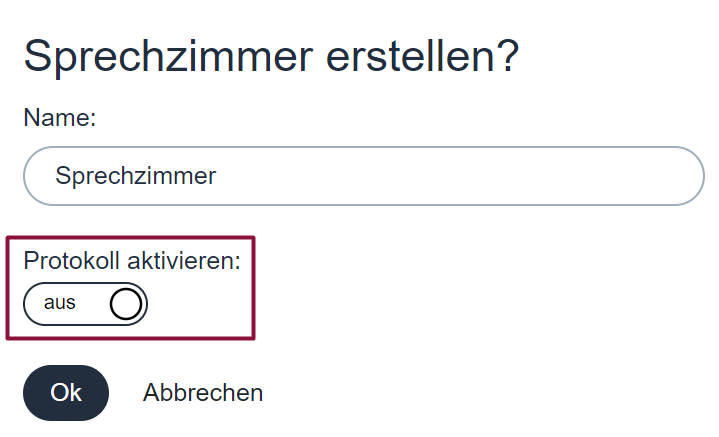The width and height of the screenshot is (719, 437).
Task: Switch the protocol option from aus to on
Action: pyautogui.click(x=85, y=304)
